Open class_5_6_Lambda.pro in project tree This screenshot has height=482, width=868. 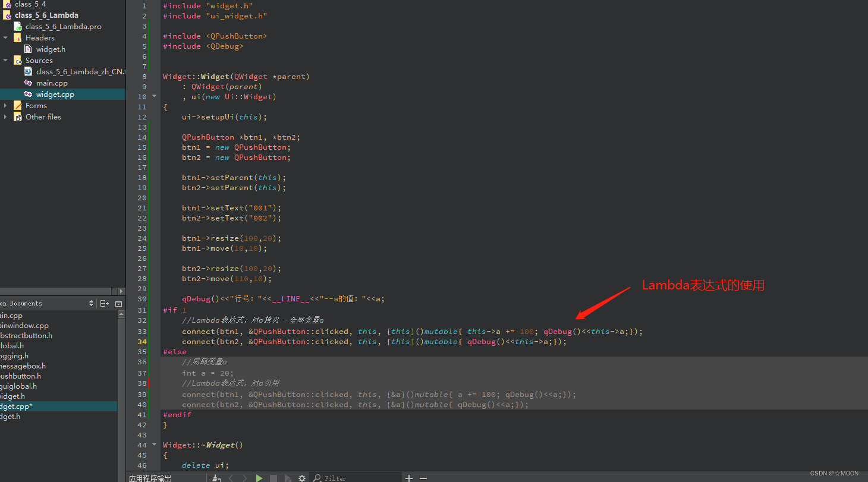point(63,27)
